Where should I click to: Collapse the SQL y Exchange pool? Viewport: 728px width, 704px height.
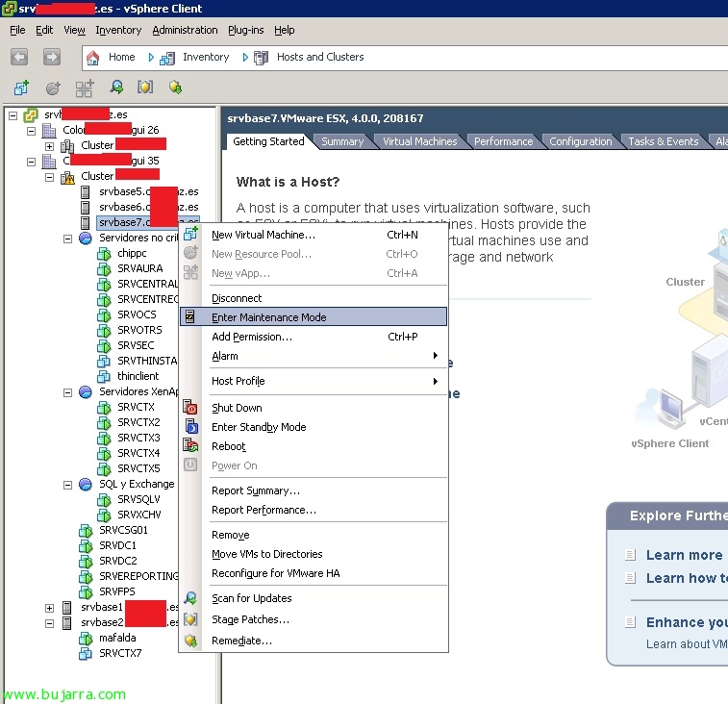point(67,485)
